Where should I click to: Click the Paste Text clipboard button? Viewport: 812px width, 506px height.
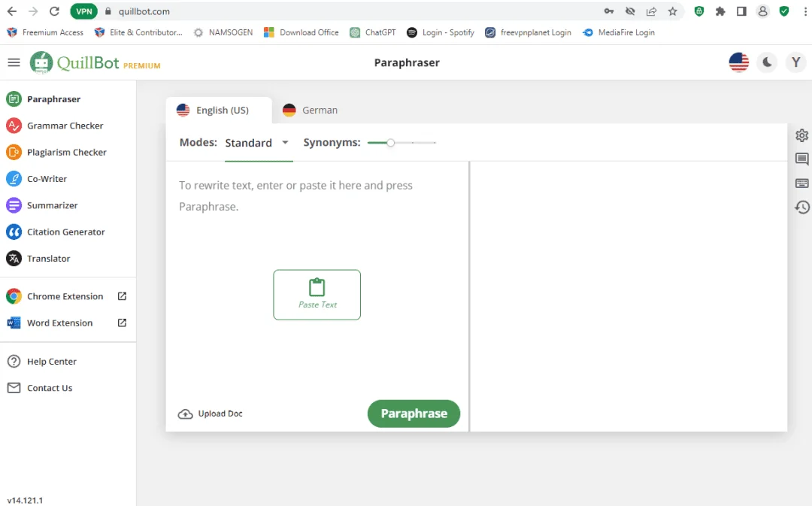click(x=317, y=295)
